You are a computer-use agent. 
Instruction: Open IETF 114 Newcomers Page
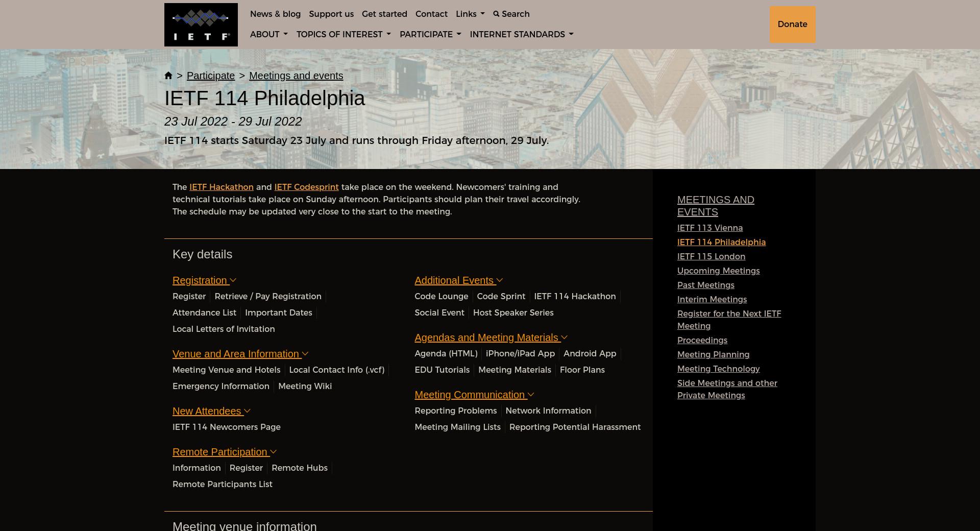(227, 427)
